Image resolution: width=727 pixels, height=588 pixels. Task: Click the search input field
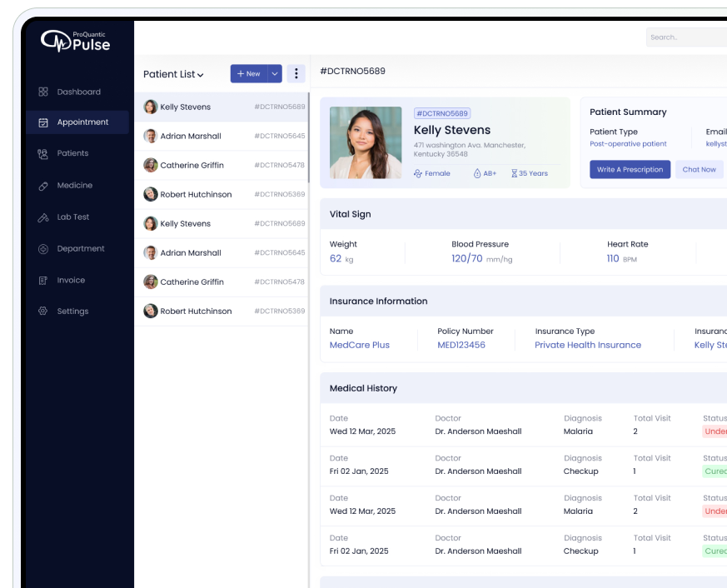(x=685, y=37)
